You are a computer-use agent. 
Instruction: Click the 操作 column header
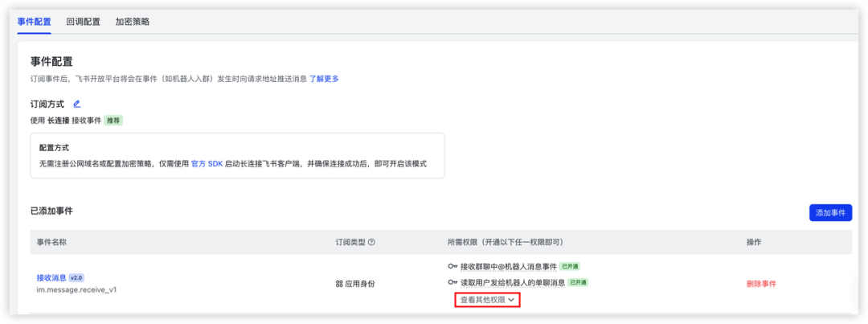point(753,242)
